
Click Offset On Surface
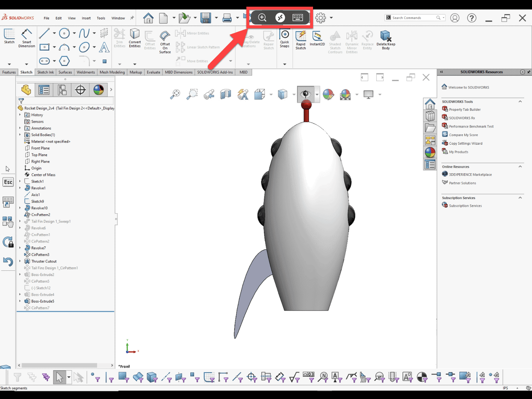click(165, 42)
